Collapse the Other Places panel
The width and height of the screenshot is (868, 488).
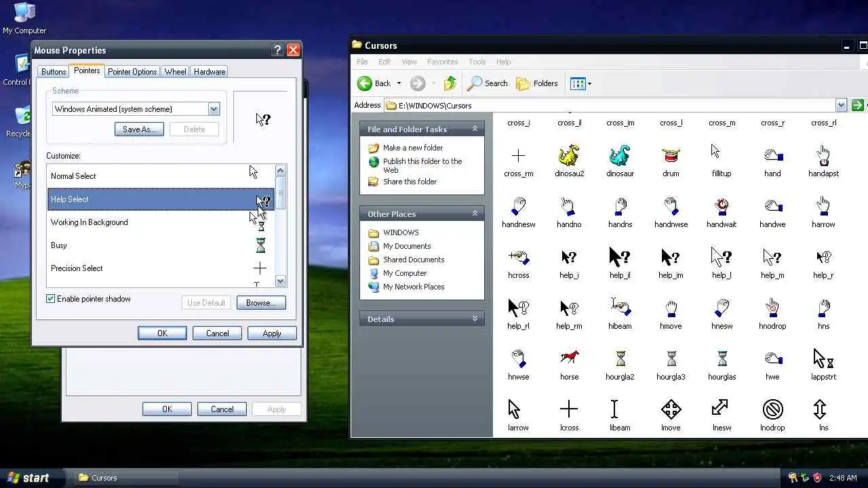click(475, 213)
